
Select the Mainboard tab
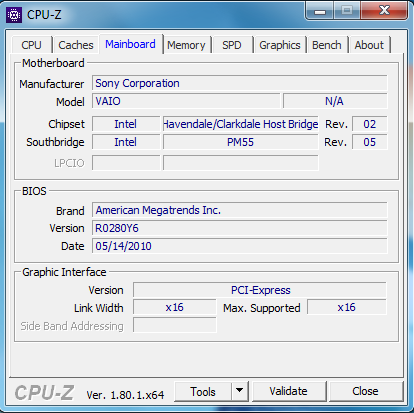pyautogui.click(x=130, y=44)
